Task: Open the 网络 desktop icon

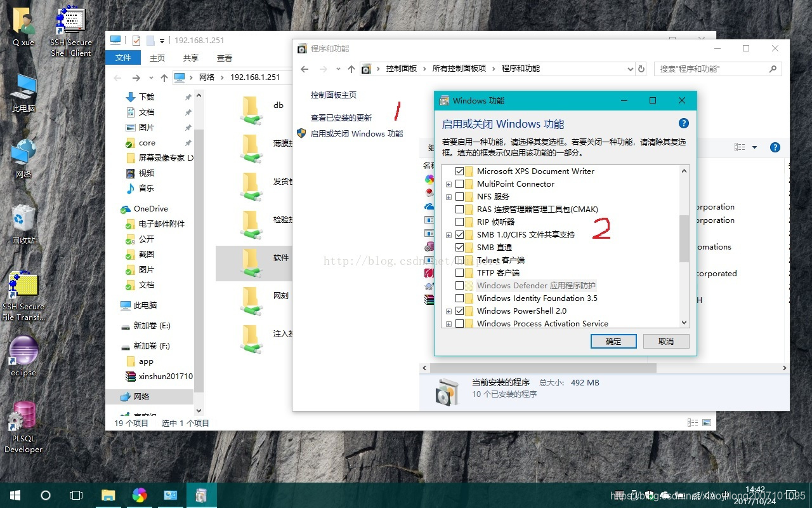Action: click(x=23, y=159)
